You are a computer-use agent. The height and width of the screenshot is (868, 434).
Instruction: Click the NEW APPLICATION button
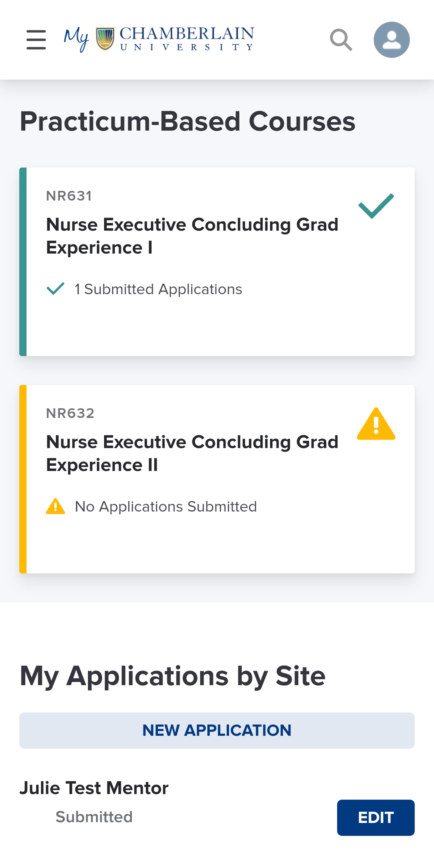[x=217, y=731]
